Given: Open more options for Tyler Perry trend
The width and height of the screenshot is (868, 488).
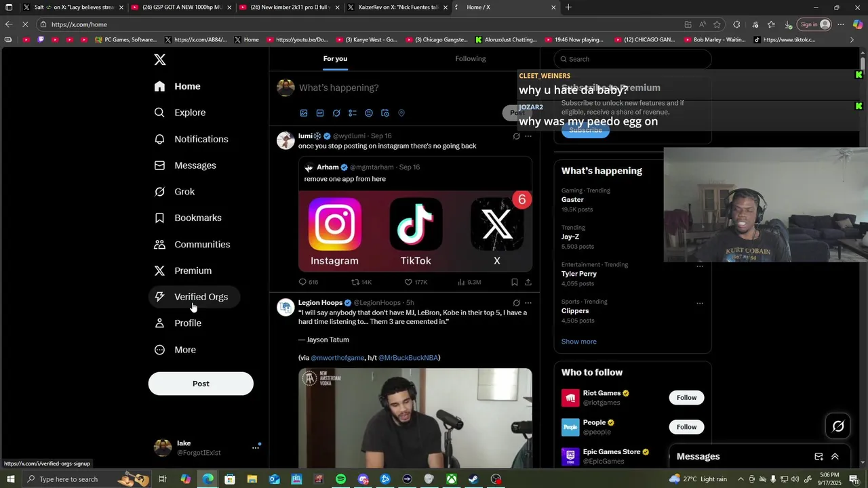Looking at the screenshot, I should 700,266.
